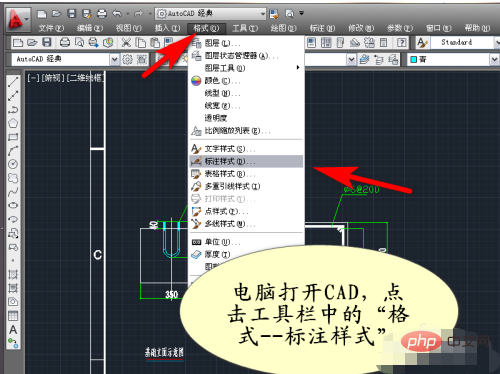Open the [俯视] view control

pos(53,78)
